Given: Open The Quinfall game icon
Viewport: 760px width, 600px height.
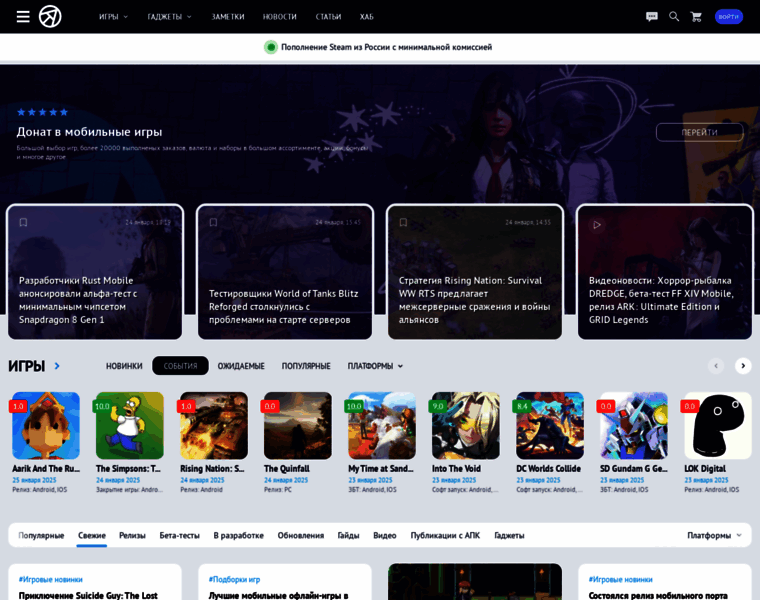Looking at the screenshot, I should [x=298, y=426].
